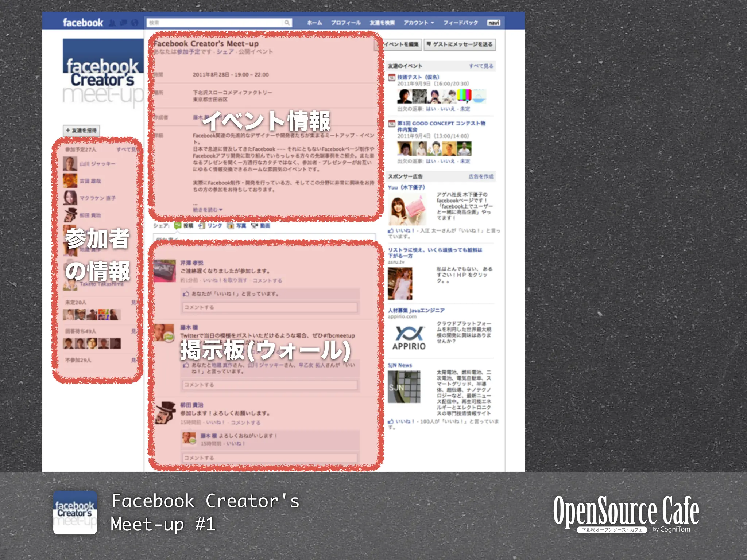This screenshot has height=560, width=747.
Task: Click the facebook logo in the top bar
Action: tap(83, 23)
